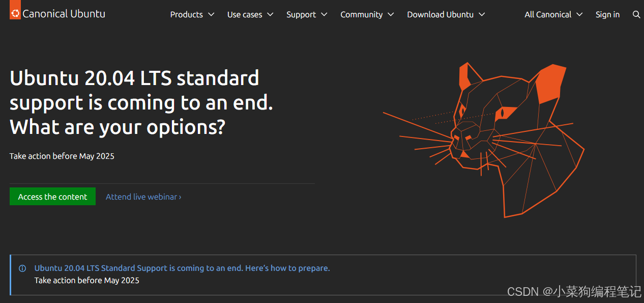Expand the All Canonical chevron arrow
The width and height of the screenshot is (644, 303).
tap(579, 14)
